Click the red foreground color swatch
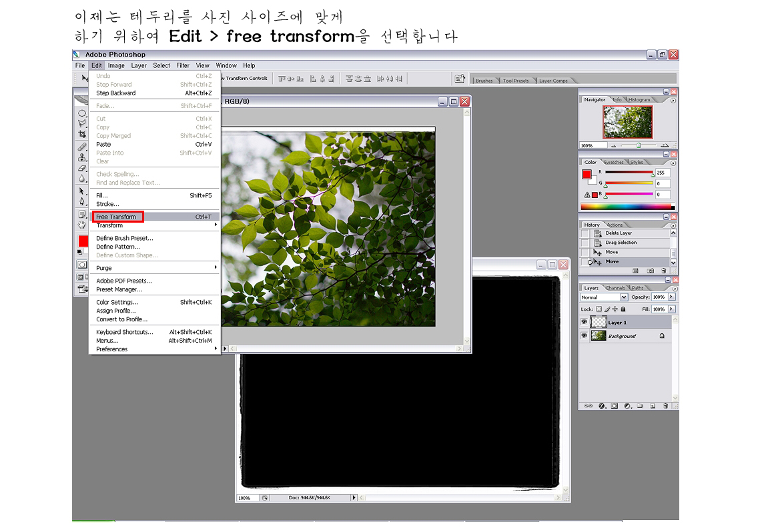 point(83,241)
